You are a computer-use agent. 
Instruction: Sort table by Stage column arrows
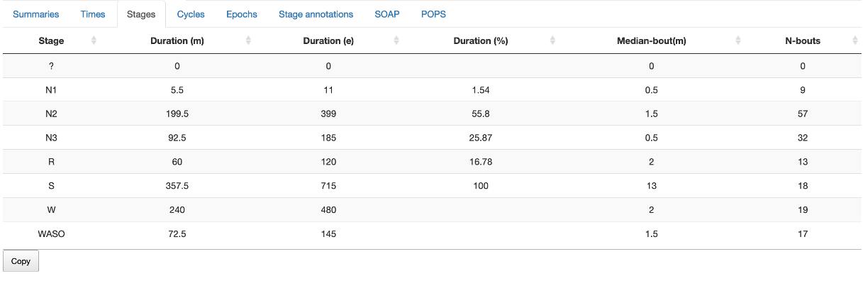(x=94, y=41)
